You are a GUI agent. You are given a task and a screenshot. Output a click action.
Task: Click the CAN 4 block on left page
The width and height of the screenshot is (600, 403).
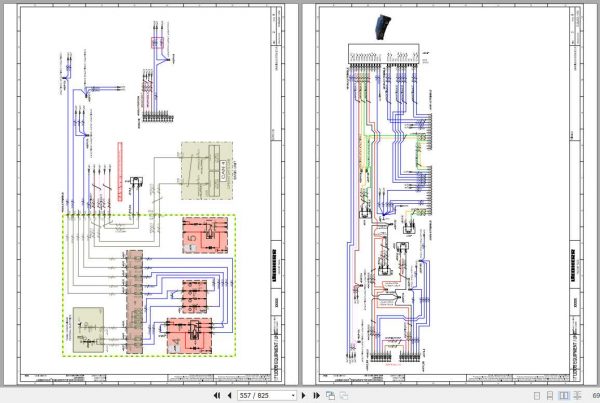point(207,171)
